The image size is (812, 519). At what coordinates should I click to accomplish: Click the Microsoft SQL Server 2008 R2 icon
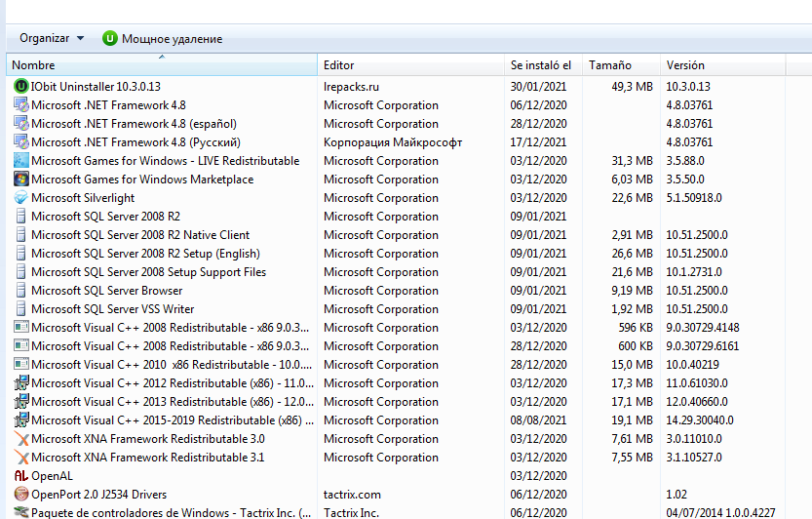click(21, 217)
